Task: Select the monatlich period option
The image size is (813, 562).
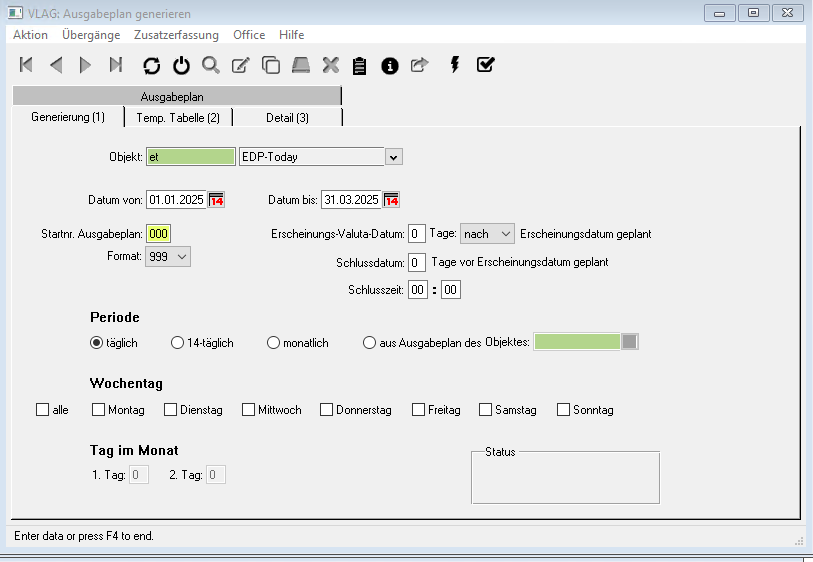Action: 274,343
